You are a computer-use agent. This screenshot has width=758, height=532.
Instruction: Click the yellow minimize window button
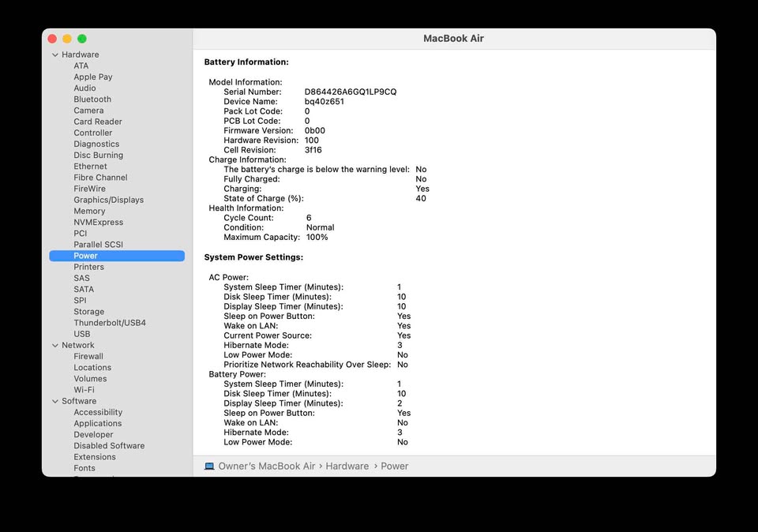[x=67, y=39]
